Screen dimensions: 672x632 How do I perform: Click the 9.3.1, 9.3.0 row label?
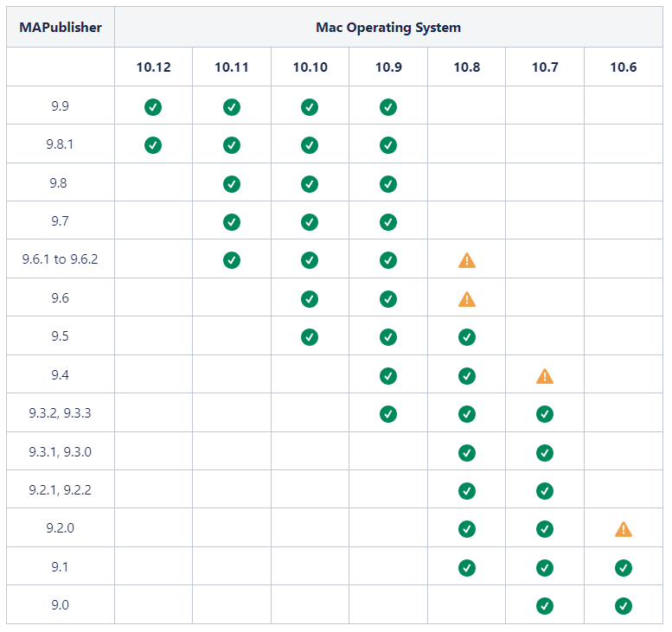[60, 451]
